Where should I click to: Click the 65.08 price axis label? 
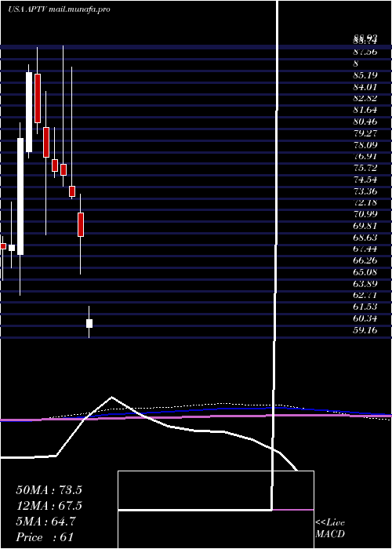(365, 272)
